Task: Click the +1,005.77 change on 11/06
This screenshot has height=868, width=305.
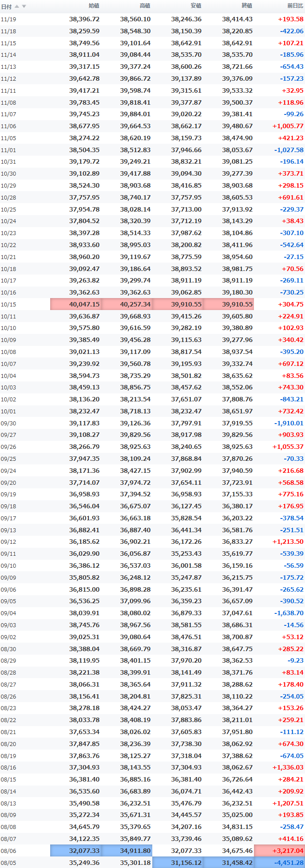Action: pyautogui.click(x=288, y=126)
